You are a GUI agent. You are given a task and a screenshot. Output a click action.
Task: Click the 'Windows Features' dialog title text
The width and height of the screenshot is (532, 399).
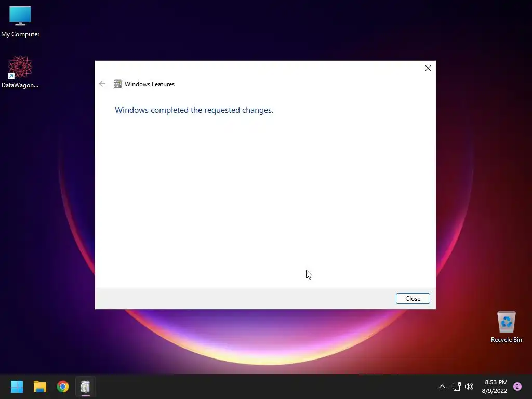(150, 84)
